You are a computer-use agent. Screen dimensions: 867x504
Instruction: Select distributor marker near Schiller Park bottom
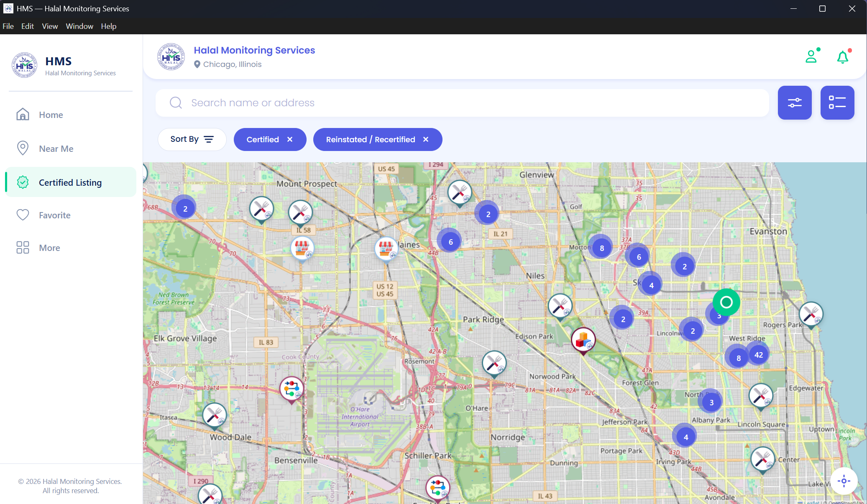437,489
